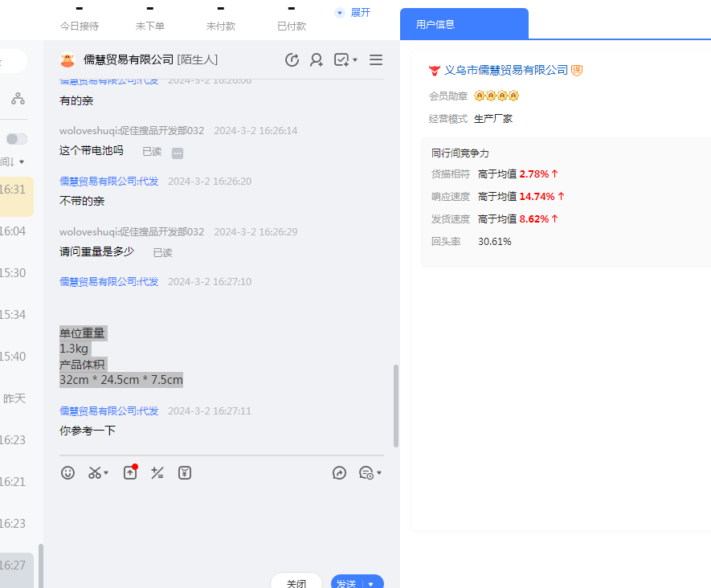Click the forward arrow bubble icon
This screenshot has width=711, height=588.
(x=339, y=473)
